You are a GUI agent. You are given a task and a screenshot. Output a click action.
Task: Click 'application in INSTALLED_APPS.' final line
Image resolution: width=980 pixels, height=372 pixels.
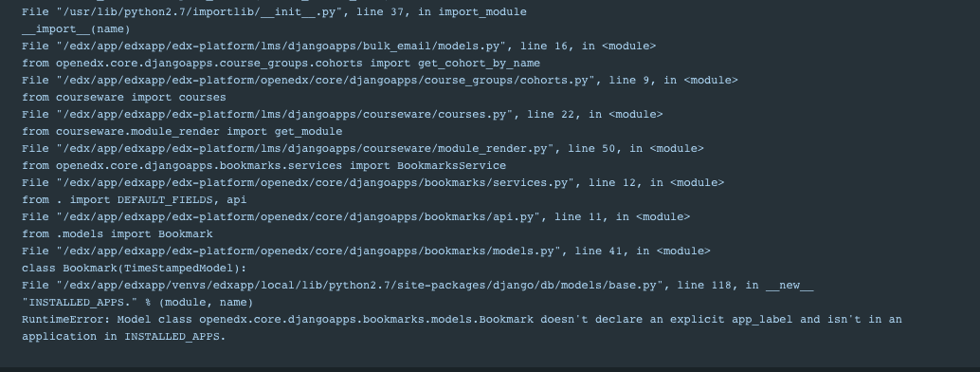pyautogui.click(x=124, y=336)
